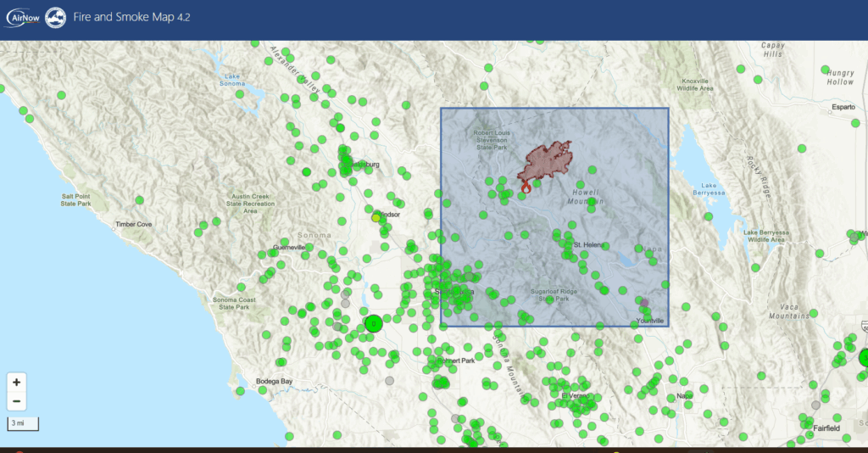Select the gray sensor dot west of Fairfield
The width and height of the screenshot is (868, 453).
[816, 405]
